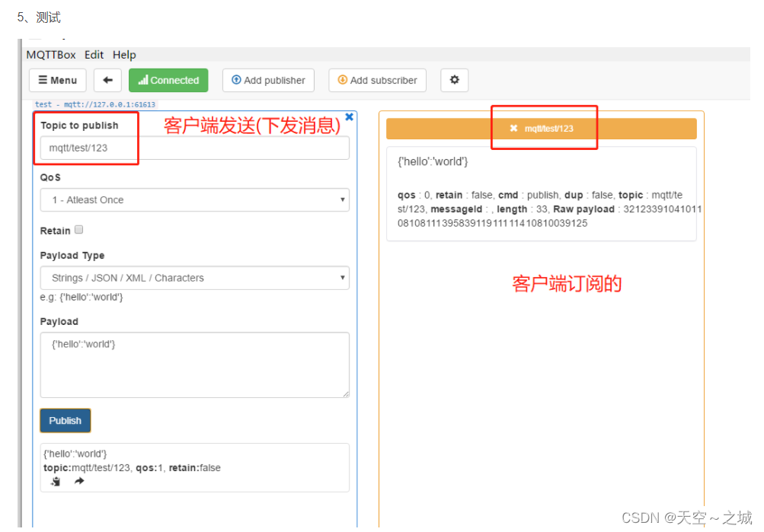Select Strings / JSON / XML / Characters option
This screenshot has height=532, width=764.
pos(194,277)
